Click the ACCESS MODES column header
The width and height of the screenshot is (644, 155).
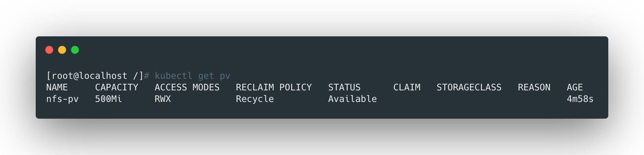187,87
